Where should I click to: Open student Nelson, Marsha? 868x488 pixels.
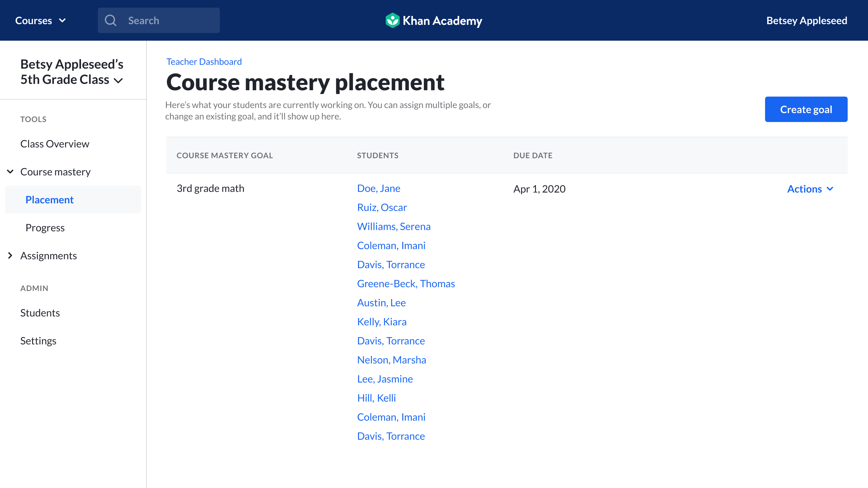pyautogui.click(x=391, y=360)
